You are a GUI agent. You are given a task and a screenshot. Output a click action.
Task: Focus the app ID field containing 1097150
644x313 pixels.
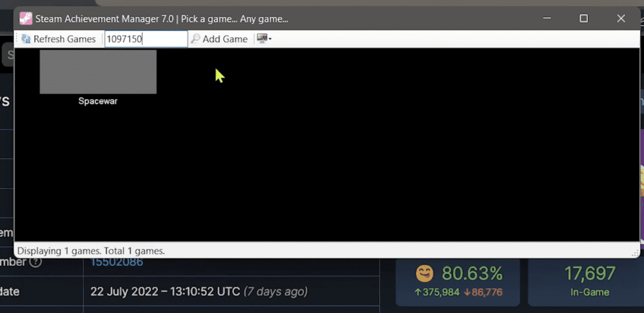[x=146, y=39]
